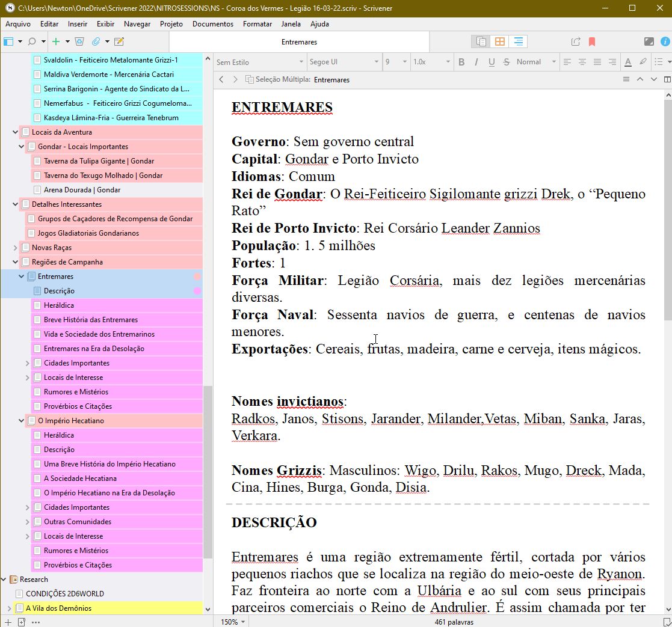Align text left
This screenshot has width=672, height=627.
(x=567, y=62)
